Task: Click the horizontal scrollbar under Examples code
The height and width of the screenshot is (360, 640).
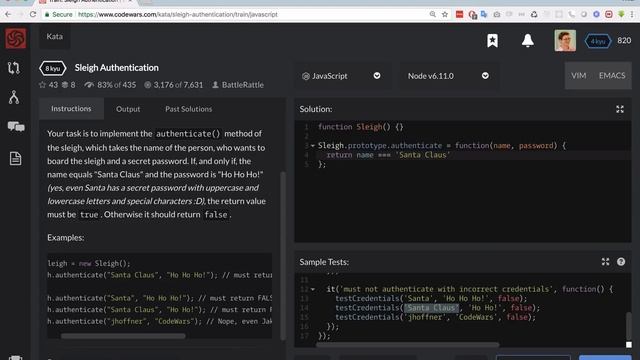Action: click(x=123, y=336)
